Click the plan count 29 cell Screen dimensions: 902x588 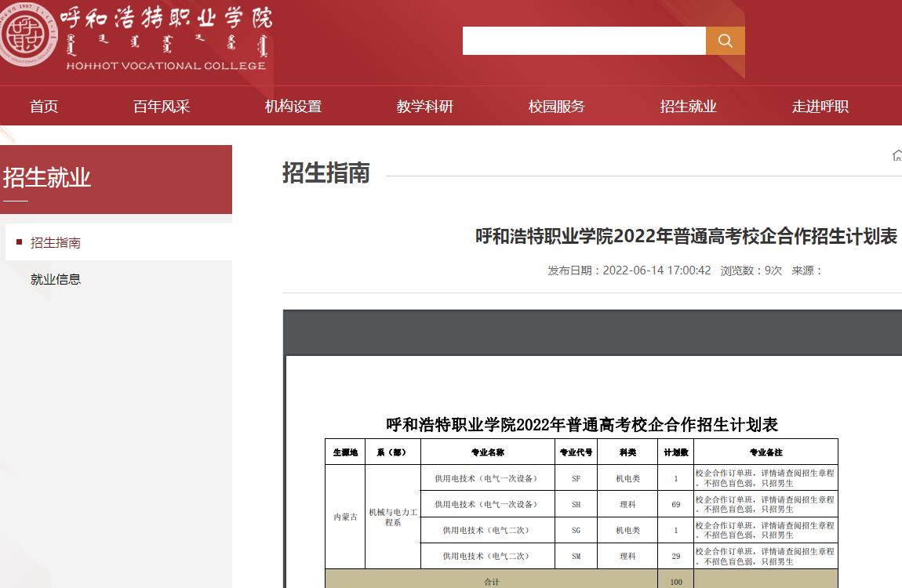[x=676, y=556]
